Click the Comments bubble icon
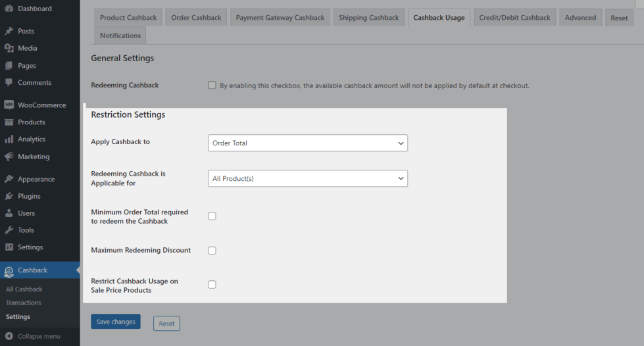The height and width of the screenshot is (346, 644). click(x=9, y=83)
